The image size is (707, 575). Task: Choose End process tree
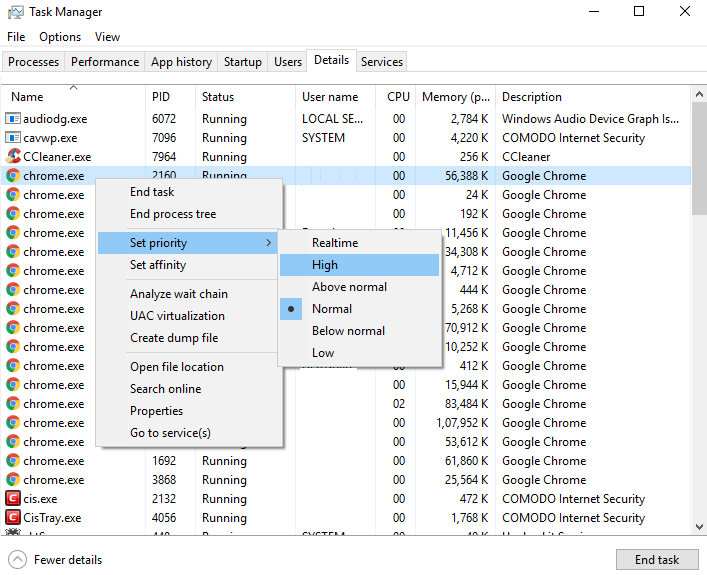(x=190, y=214)
